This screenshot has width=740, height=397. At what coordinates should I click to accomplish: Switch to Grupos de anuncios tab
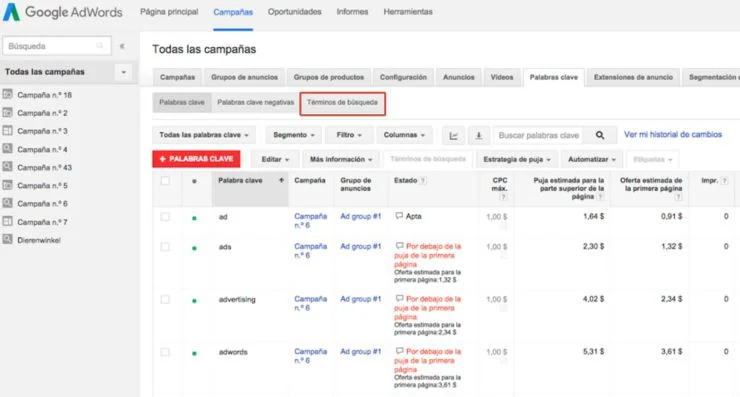[x=244, y=77]
